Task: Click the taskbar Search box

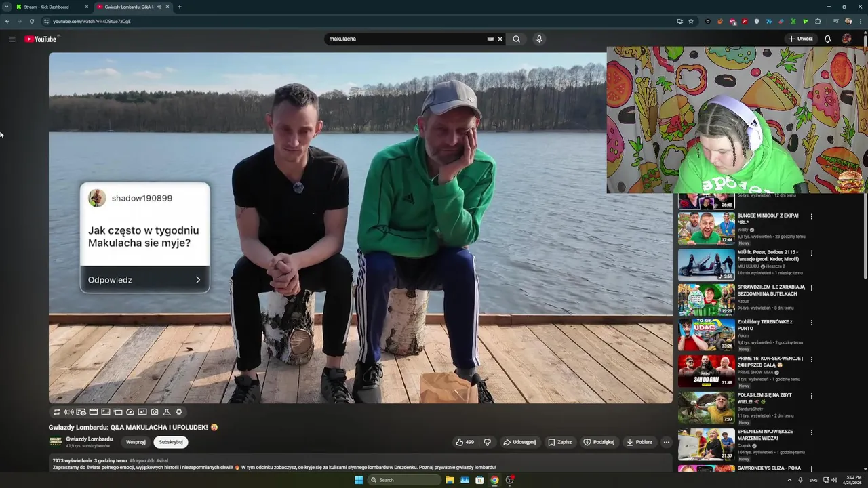Action: click(x=405, y=480)
